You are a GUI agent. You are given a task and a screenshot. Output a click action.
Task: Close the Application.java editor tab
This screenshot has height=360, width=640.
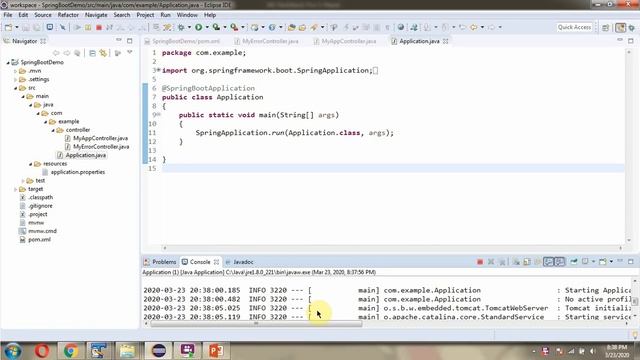tap(446, 41)
